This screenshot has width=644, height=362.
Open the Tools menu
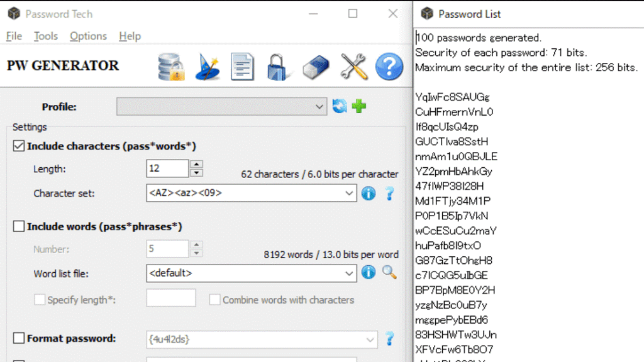45,36
